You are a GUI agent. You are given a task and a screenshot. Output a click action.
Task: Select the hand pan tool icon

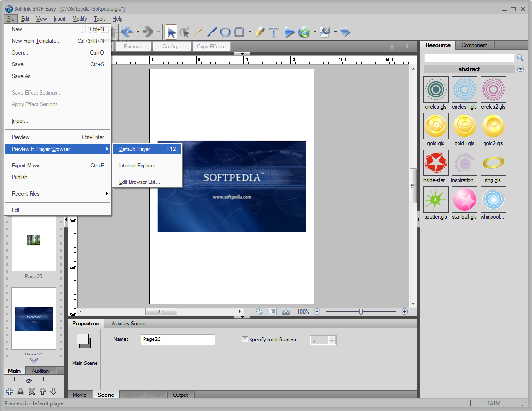pos(259,311)
